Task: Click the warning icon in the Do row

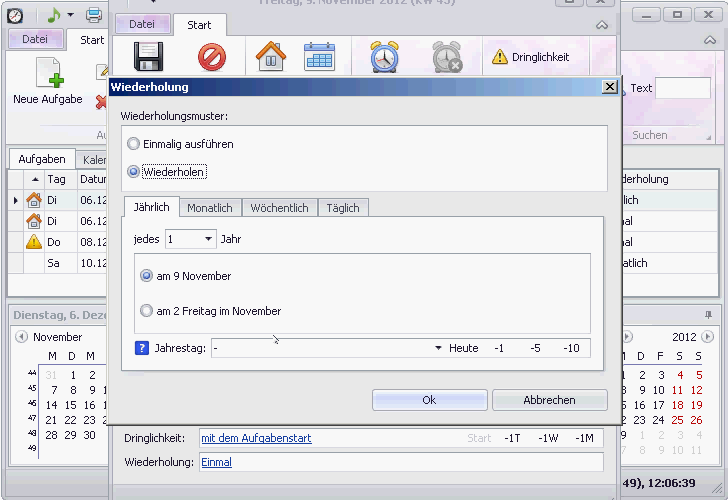Action: coord(33,241)
